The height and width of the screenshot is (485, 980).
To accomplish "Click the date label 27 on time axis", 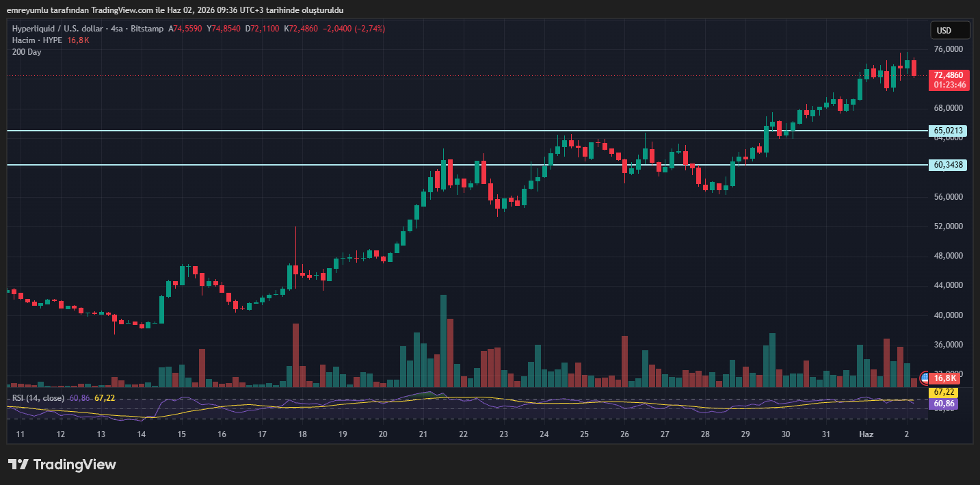I will (x=665, y=434).
